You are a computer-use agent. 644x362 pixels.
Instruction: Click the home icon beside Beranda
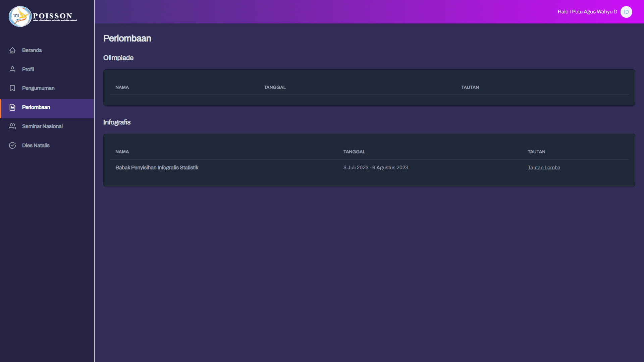point(12,50)
